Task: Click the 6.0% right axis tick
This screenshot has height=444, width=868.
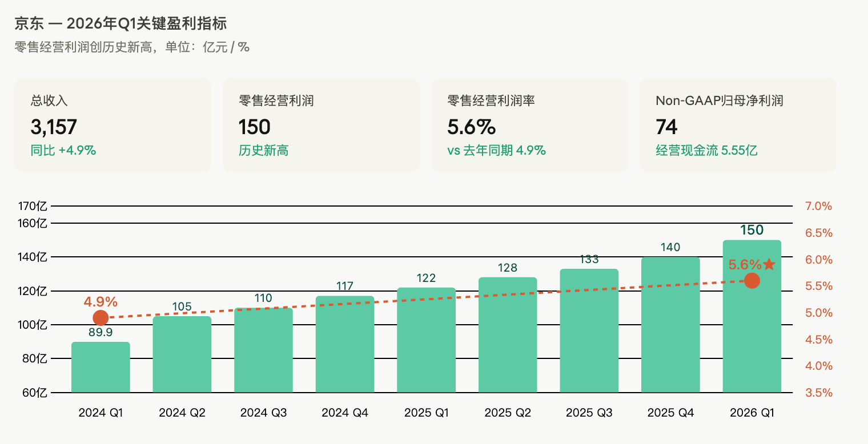Action: click(818, 260)
